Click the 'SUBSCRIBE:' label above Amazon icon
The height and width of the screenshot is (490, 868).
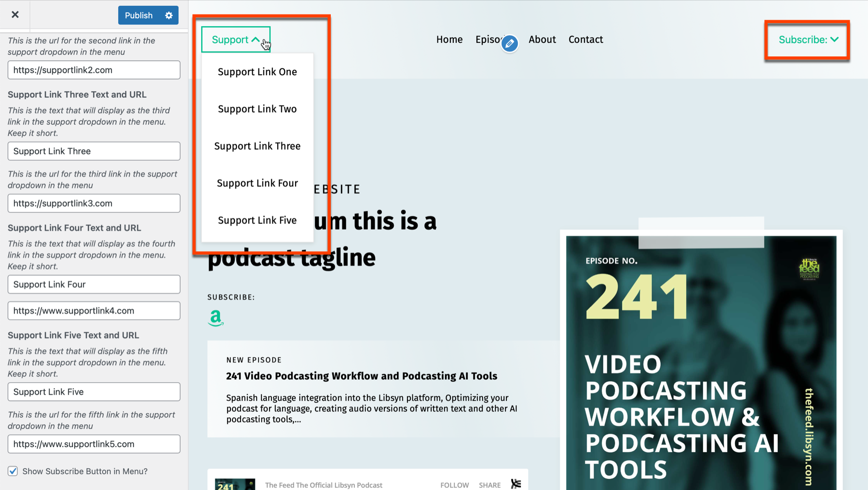(x=231, y=297)
